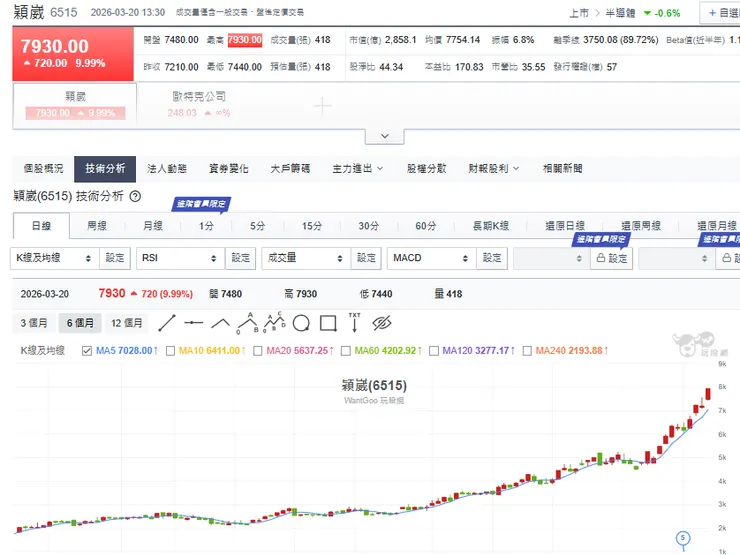Expand the 財報股利 menu
This screenshot has height=555, width=740.
click(493, 168)
